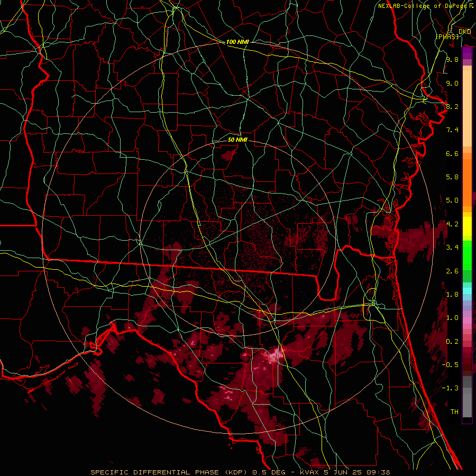This screenshot has width=476, height=476.
Task: Click the cyan segment of the color bar
Action: coord(467,291)
